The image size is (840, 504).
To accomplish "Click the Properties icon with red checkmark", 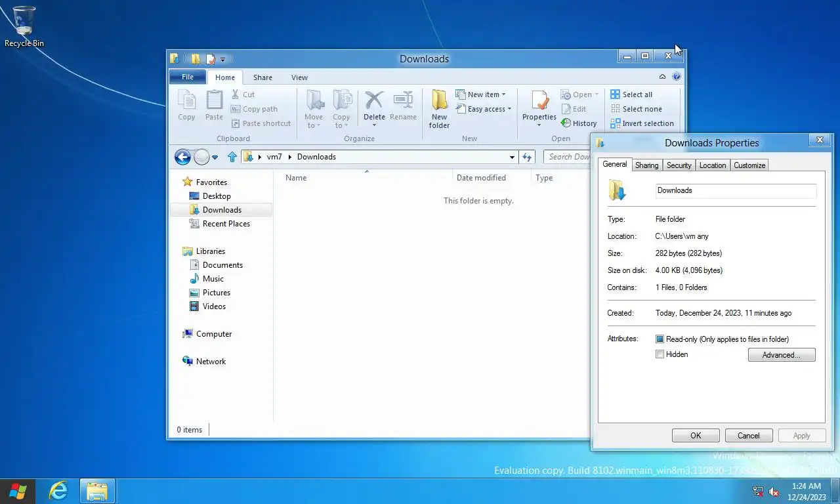I will pyautogui.click(x=539, y=100).
